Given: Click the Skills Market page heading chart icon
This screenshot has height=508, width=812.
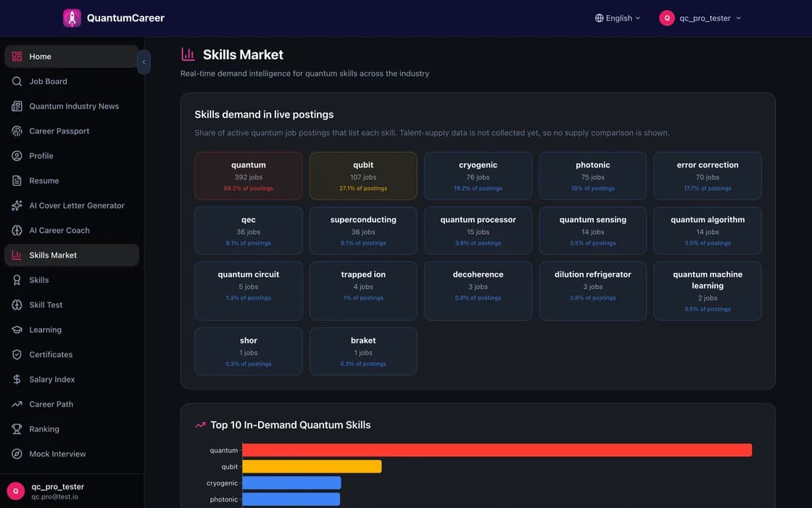Looking at the screenshot, I should 188,54.
